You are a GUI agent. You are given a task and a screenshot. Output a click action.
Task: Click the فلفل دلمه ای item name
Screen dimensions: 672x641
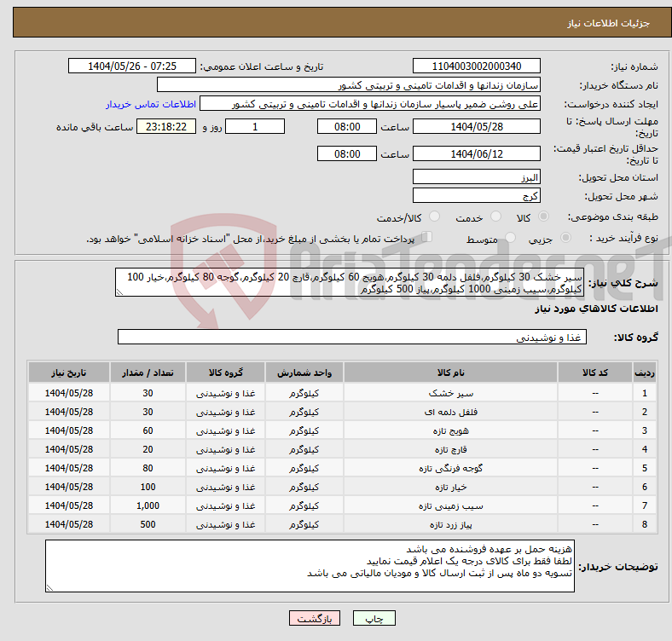[451, 412]
